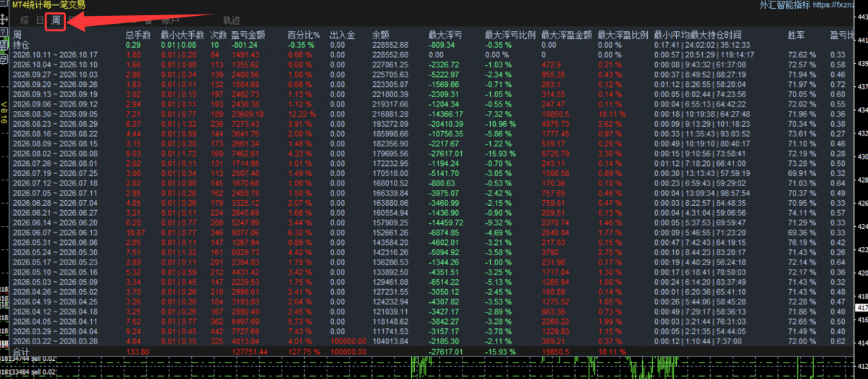Select week 2026.04.19 ~ 2026.04.25

tap(55, 301)
